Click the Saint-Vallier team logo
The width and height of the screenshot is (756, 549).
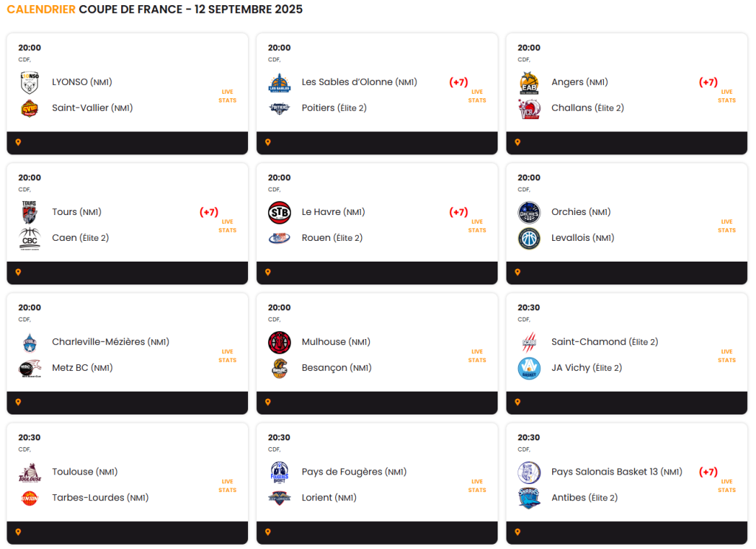(x=30, y=109)
